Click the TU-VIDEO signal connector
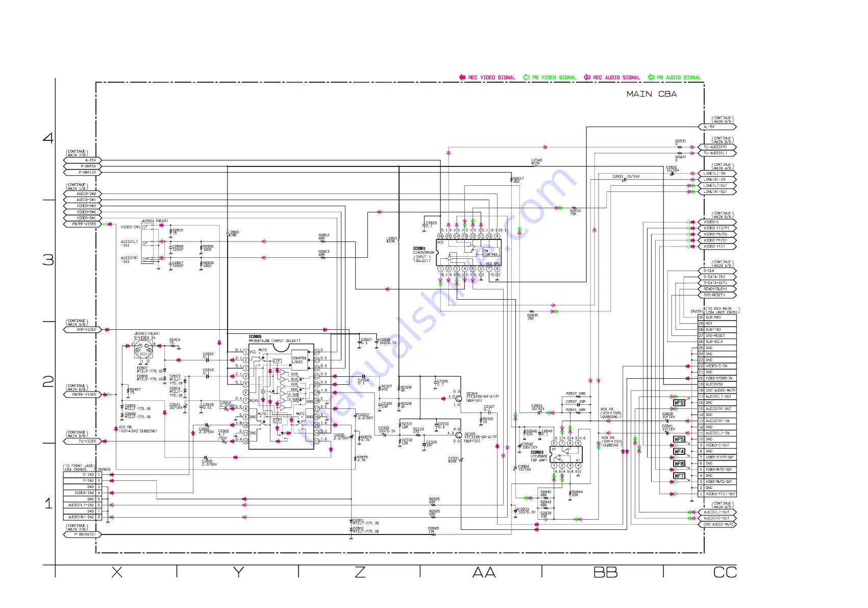 pos(83,442)
